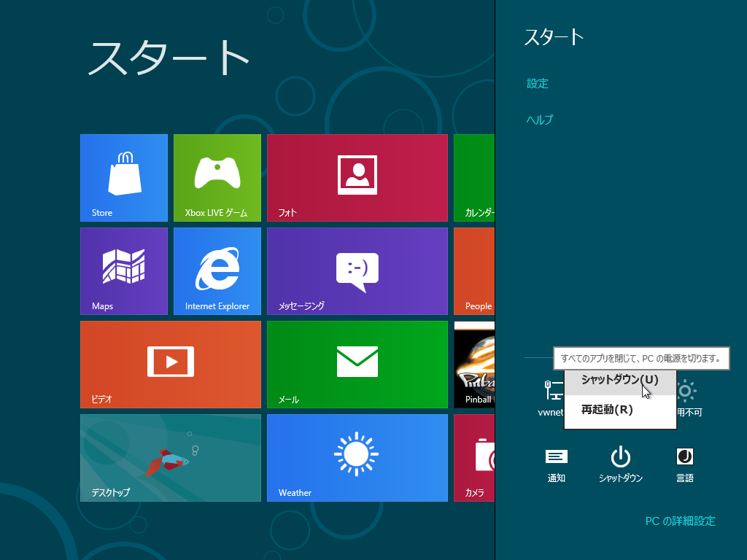Viewport: 747px width, 560px height.
Task: Open the メッセージング tile
Action: (357, 271)
